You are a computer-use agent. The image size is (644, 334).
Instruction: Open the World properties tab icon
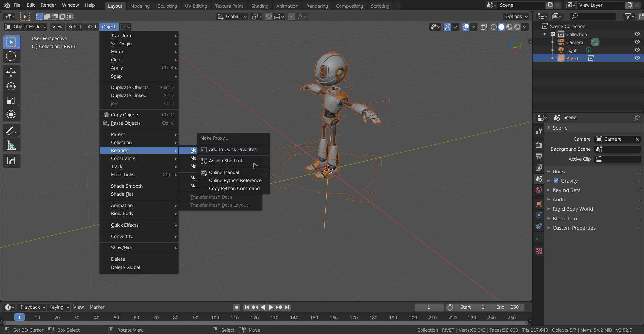point(539,190)
